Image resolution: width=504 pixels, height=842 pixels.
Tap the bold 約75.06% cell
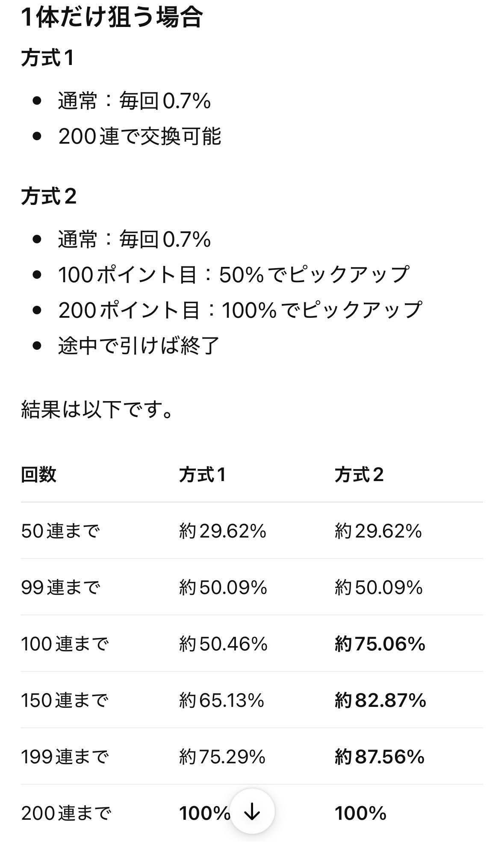(x=380, y=644)
